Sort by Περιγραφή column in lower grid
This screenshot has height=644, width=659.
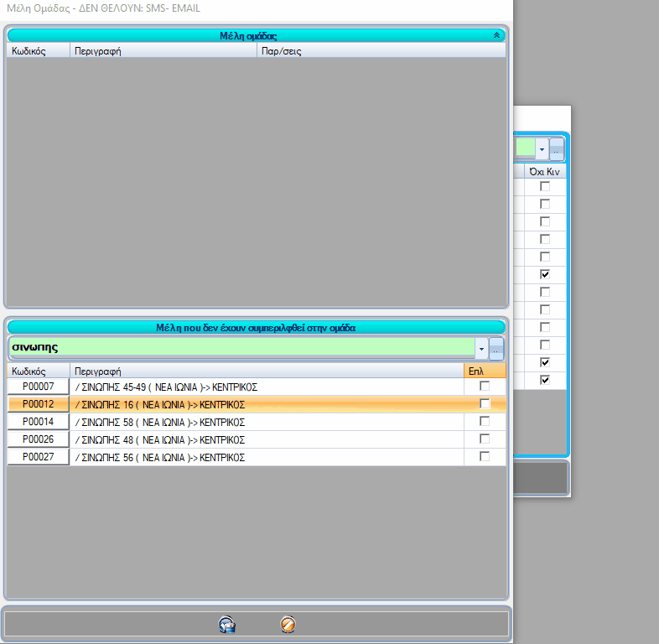point(267,370)
